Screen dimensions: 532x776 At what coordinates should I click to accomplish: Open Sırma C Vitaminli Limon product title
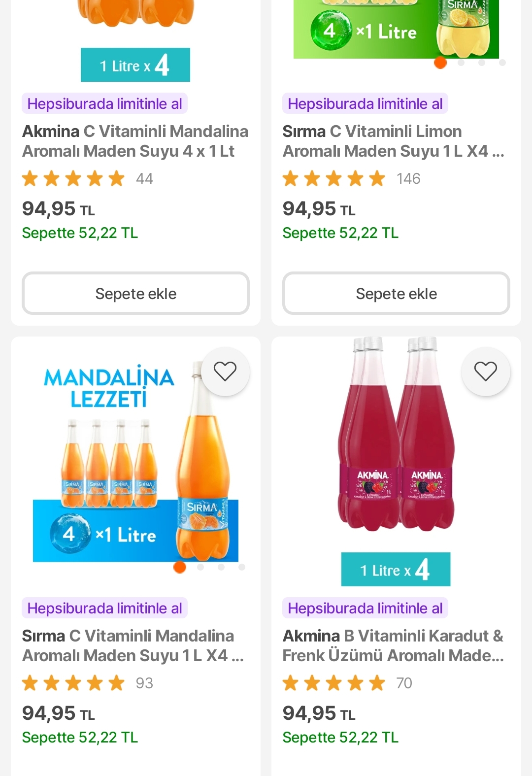(393, 141)
